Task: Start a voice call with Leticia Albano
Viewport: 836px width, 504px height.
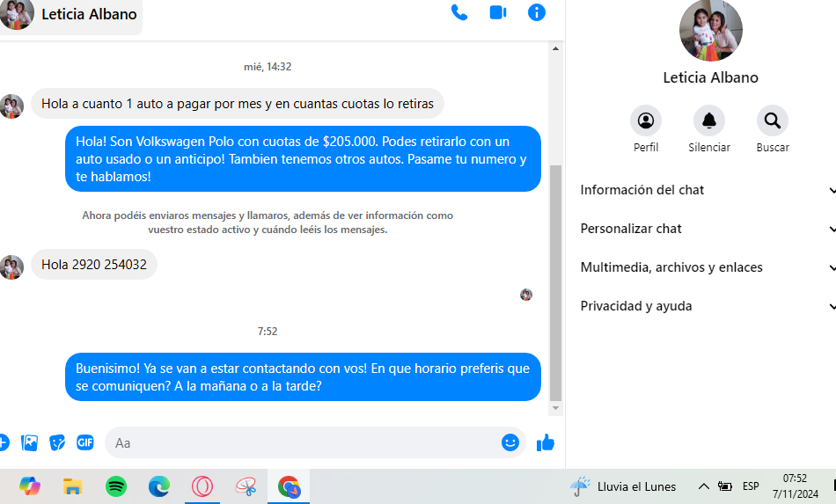Action: pyautogui.click(x=458, y=12)
